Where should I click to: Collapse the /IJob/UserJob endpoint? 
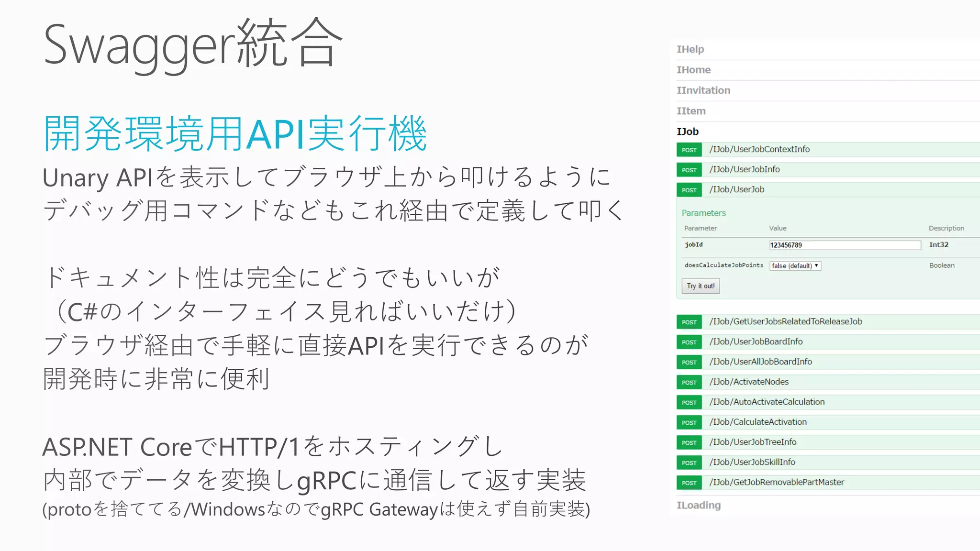(737, 189)
